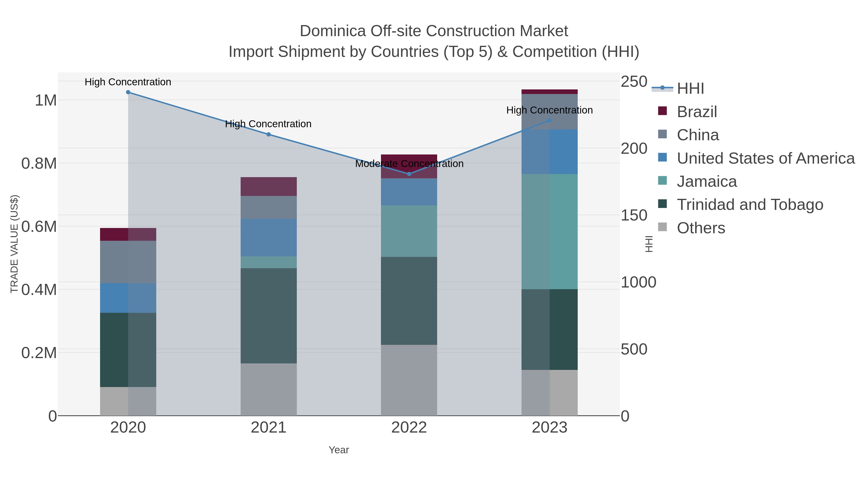Click the 2023 China bar segment
This screenshot has height=488, width=868.
[549, 112]
